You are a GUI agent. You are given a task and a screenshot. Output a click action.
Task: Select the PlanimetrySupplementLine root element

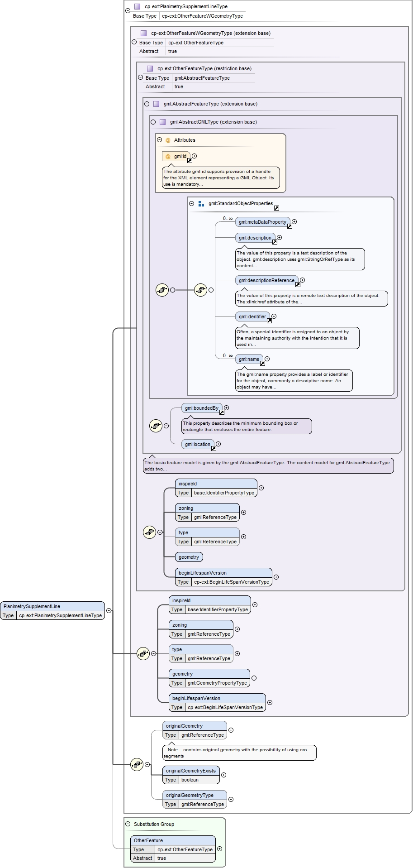[x=52, y=610]
